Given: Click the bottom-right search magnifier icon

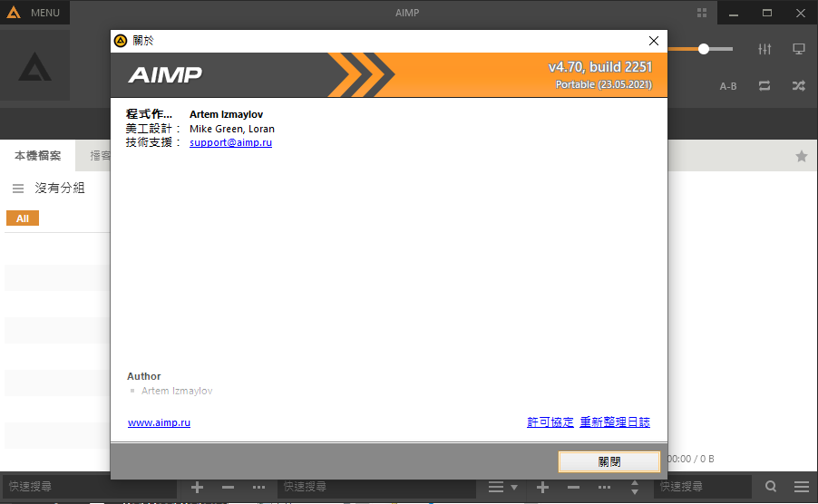Looking at the screenshot, I should coord(771,487).
